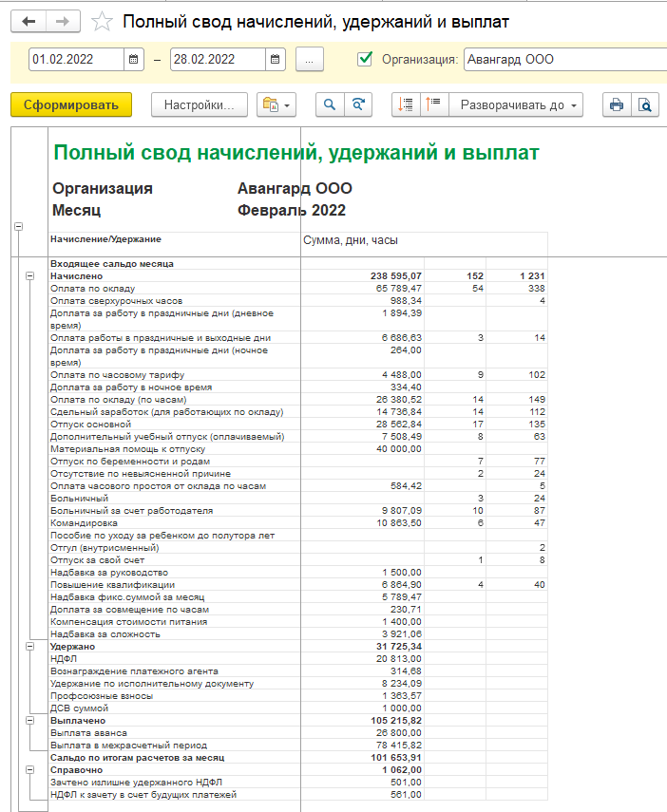Screen dimensions: 667x812
Task: Click the back navigation arrow
Action: (29, 21)
